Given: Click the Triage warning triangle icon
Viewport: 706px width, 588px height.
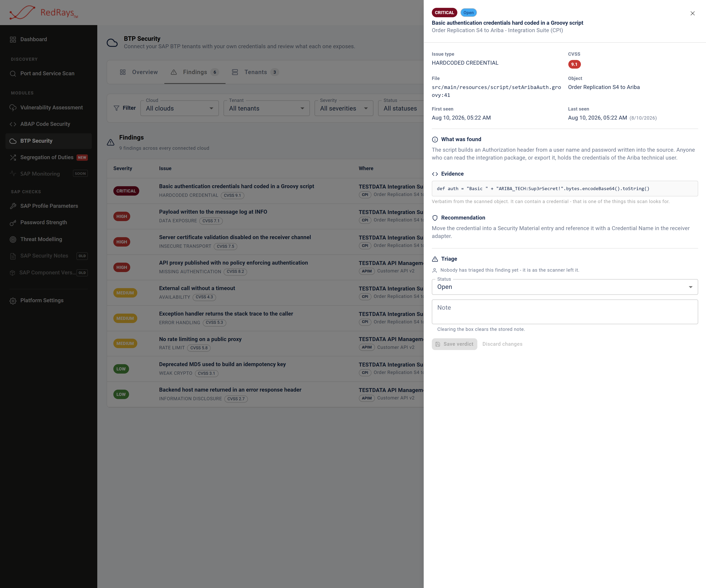Looking at the screenshot, I should point(435,259).
